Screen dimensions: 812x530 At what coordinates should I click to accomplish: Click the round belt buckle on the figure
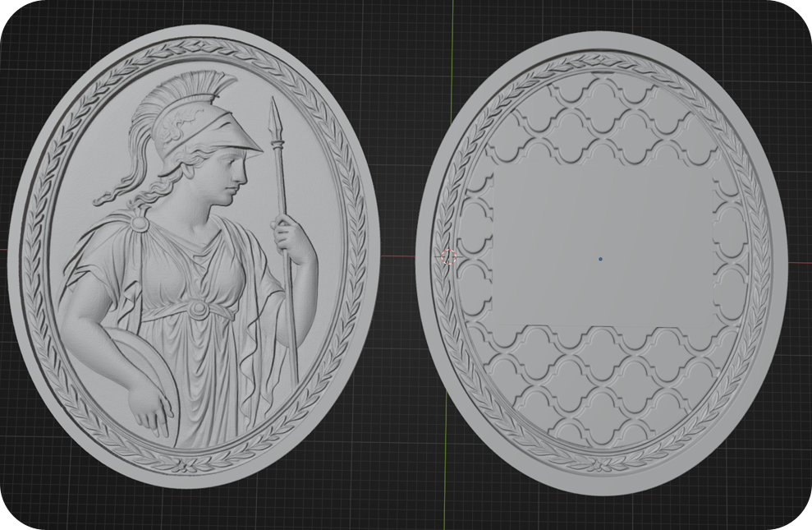pos(198,309)
